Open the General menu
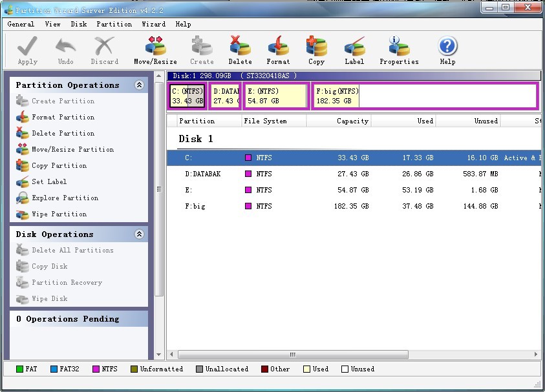545x392 pixels. click(21, 24)
